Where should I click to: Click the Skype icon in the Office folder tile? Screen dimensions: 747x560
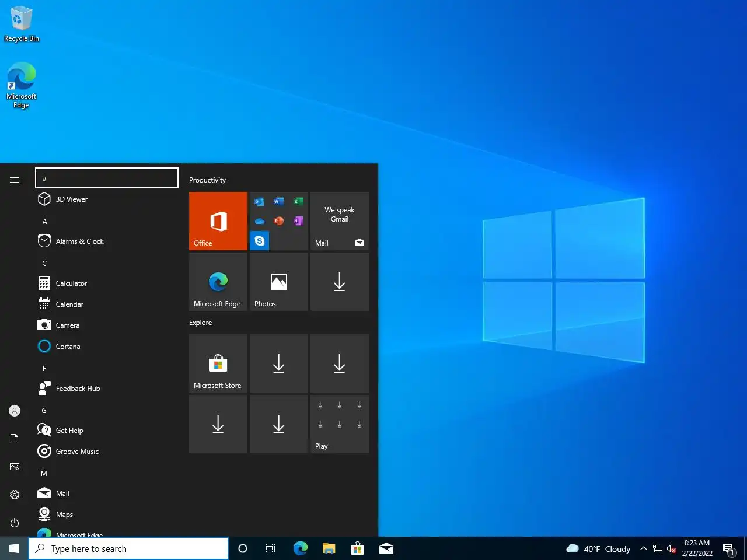[x=260, y=240]
